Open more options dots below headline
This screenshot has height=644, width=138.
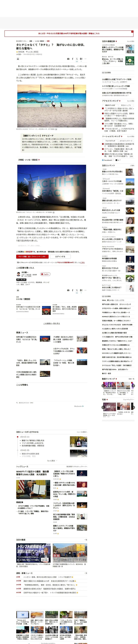pyautogui.click(x=85, y=59)
